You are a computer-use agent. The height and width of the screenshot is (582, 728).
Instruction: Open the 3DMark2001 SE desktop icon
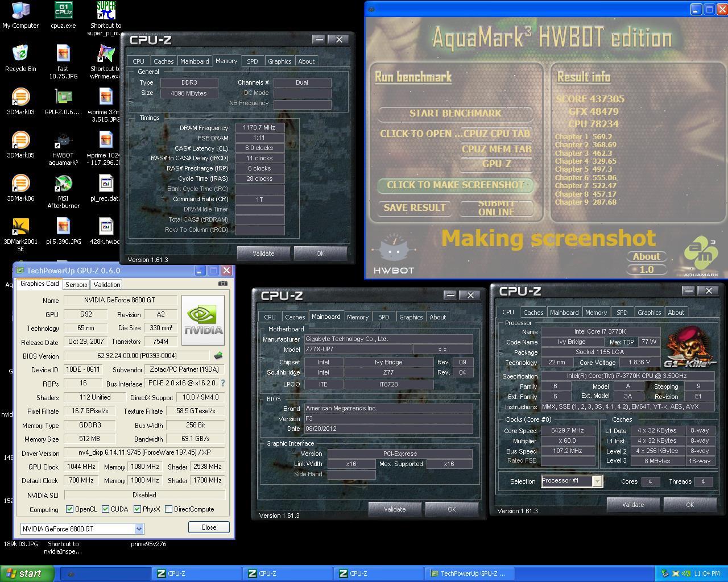(x=20, y=235)
